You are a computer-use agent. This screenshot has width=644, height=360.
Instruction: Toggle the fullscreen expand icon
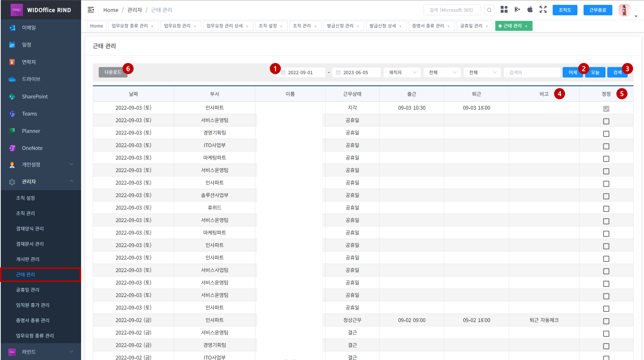click(543, 10)
